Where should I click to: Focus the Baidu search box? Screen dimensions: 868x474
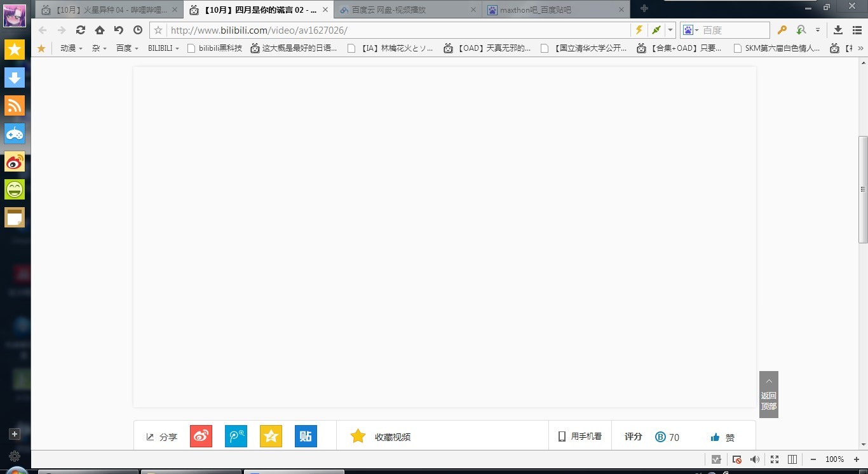(734, 30)
